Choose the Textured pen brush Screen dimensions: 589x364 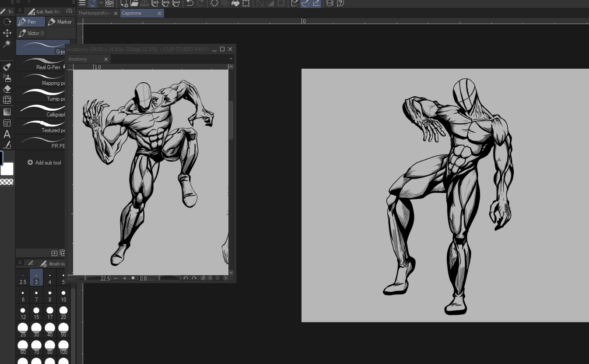40,126
